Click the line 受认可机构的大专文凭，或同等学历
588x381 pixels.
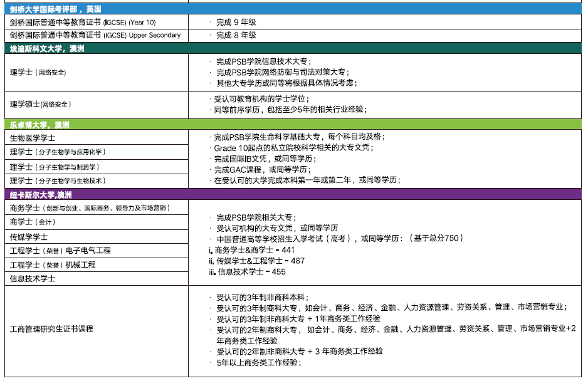(x=277, y=228)
